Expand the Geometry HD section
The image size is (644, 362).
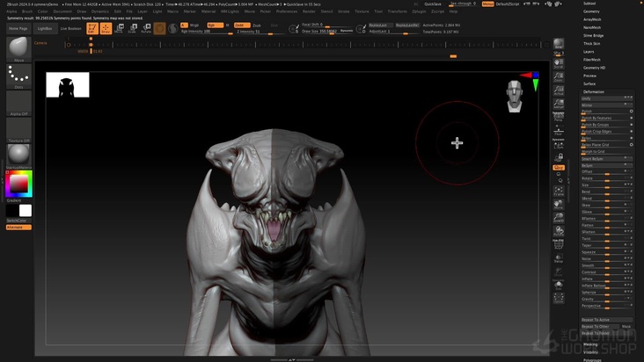point(594,68)
